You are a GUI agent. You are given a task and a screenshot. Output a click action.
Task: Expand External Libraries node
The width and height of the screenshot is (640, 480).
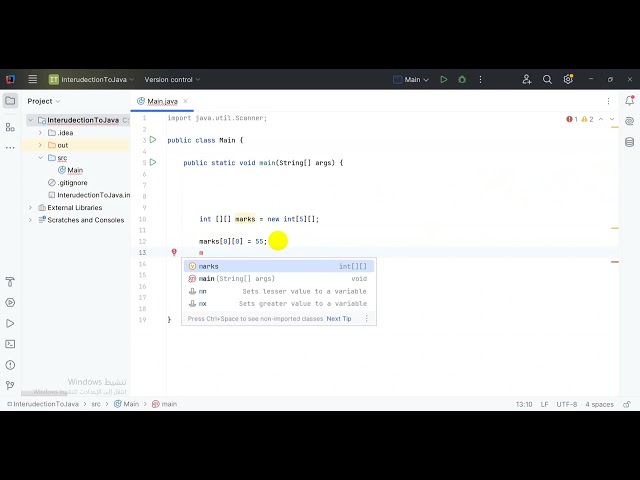(31, 207)
